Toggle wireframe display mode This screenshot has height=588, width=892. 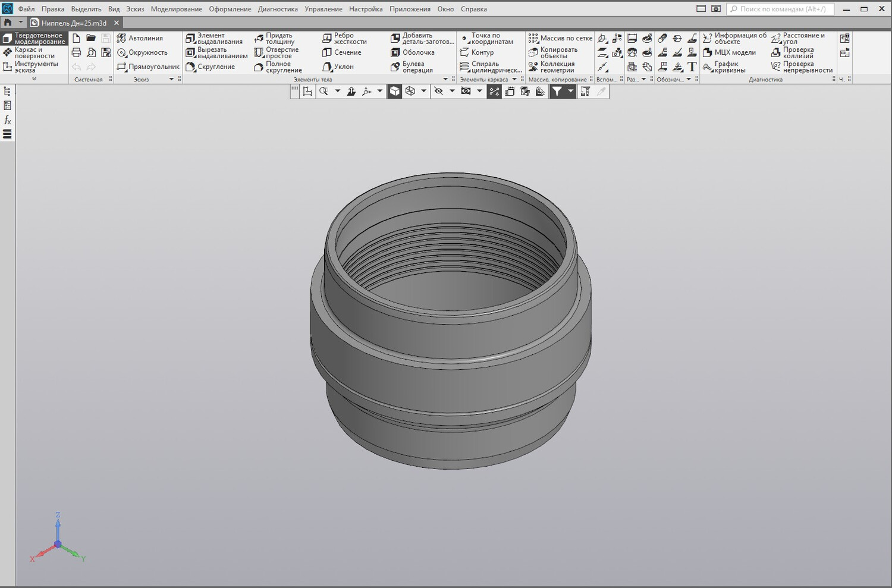point(410,91)
